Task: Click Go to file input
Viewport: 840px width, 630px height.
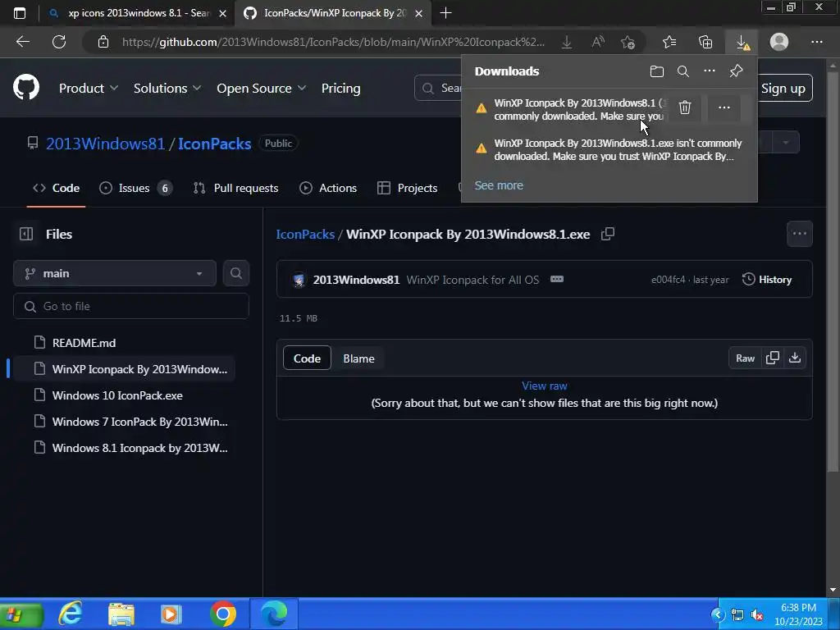Action: [x=131, y=306]
